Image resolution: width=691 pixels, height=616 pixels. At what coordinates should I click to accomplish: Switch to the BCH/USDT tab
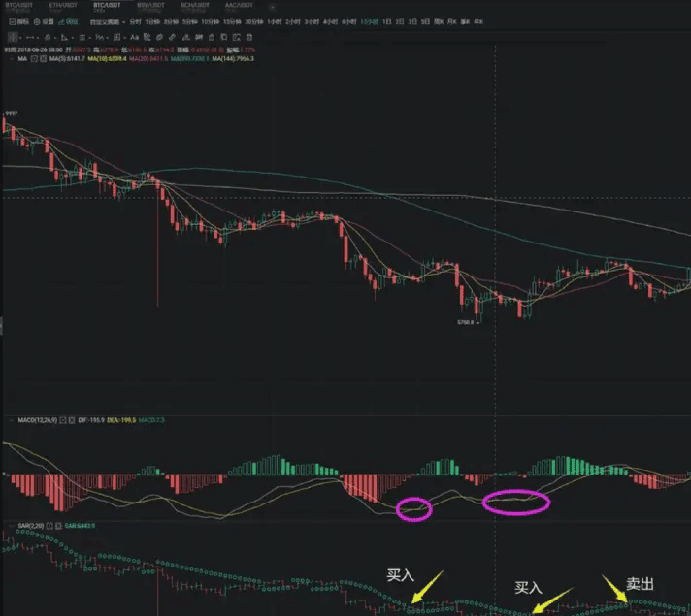pos(195,6)
